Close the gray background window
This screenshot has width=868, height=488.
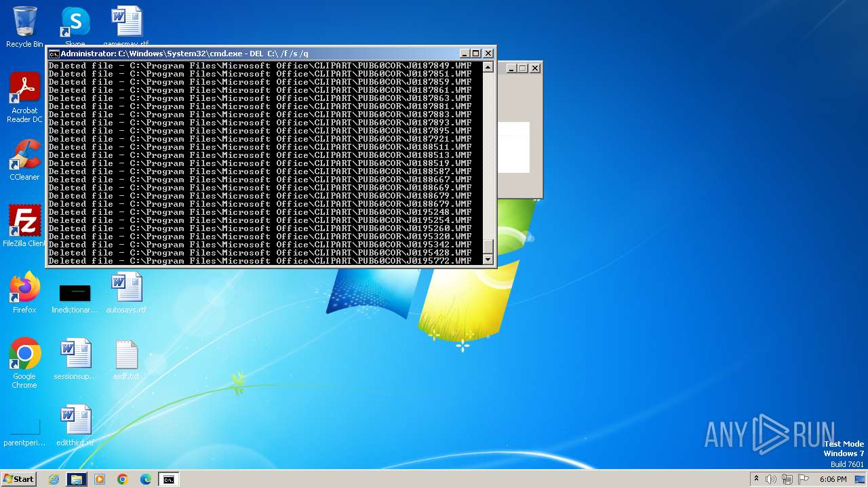tap(535, 68)
